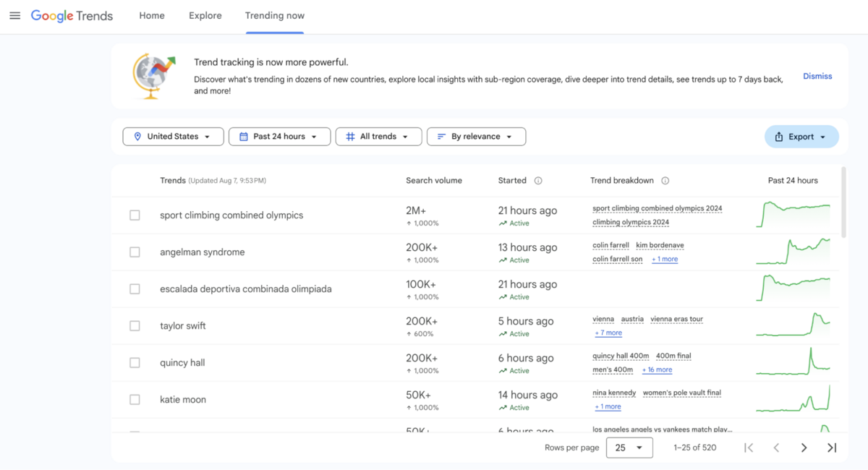This screenshot has height=470, width=868.
Task: Open the sport climbing combined olympics trend
Action: [231, 215]
